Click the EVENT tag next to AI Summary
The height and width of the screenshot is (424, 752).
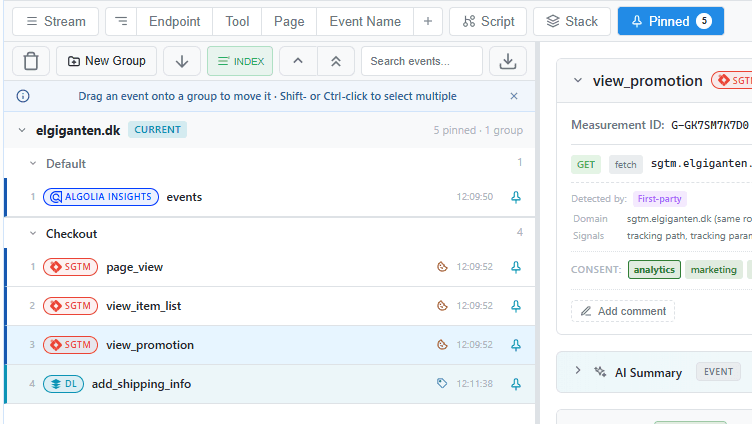point(718,372)
